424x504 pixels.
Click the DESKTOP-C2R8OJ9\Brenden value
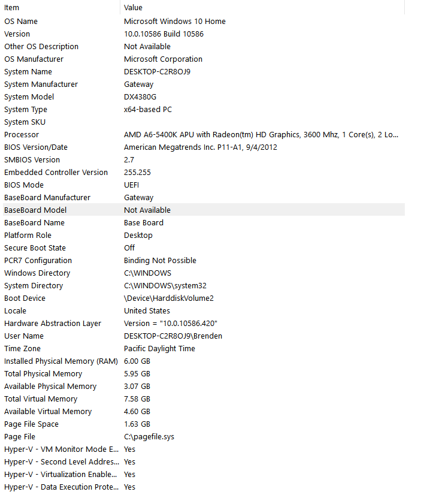pyautogui.click(x=173, y=336)
